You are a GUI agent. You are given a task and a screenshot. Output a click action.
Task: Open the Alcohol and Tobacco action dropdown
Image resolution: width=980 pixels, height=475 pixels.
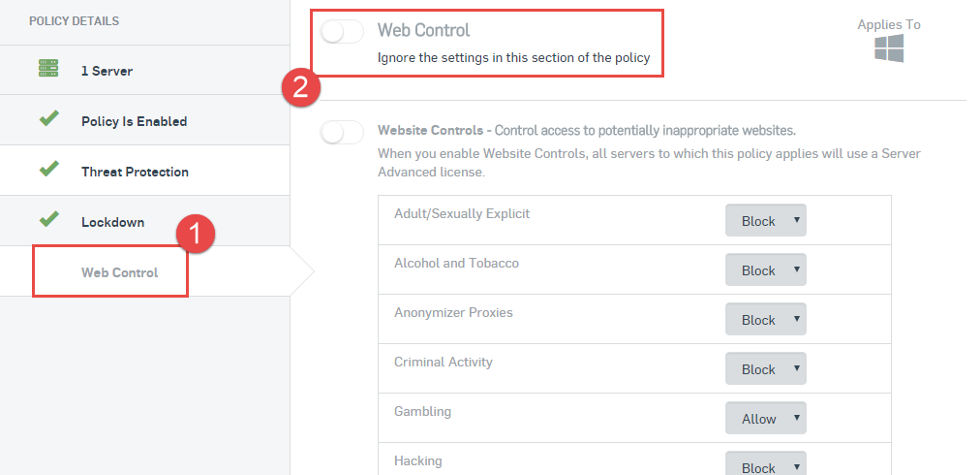[x=766, y=269]
